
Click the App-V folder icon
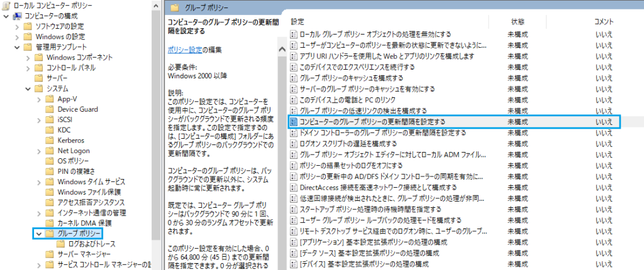click(50, 99)
